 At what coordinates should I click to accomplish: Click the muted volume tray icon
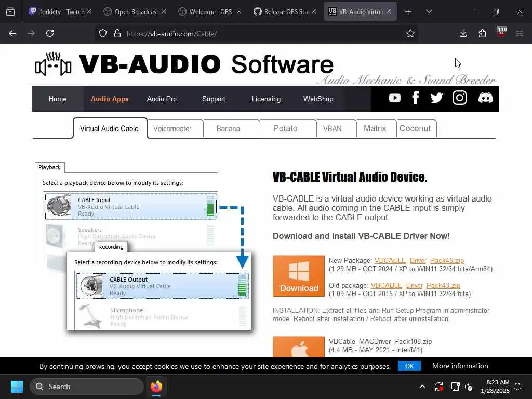coord(469,387)
